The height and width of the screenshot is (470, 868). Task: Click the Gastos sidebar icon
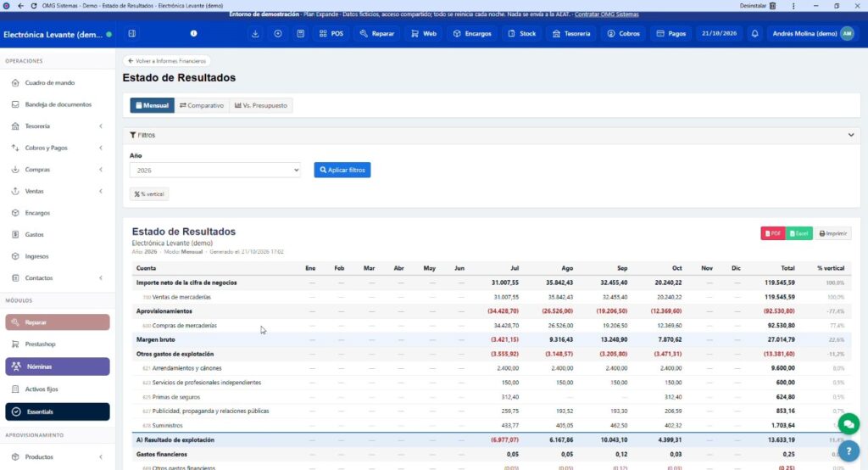[x=15, y=234]
